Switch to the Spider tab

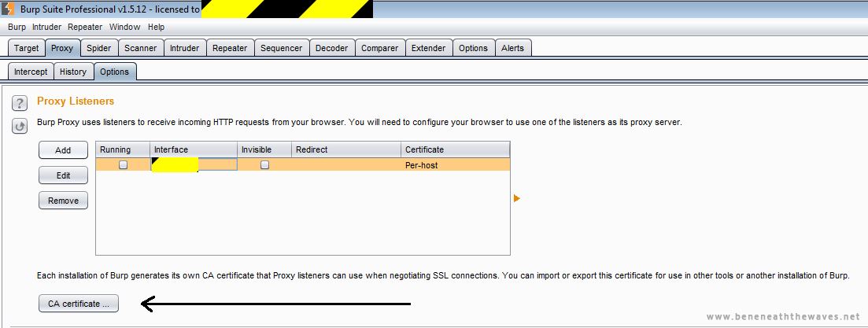click(98, 48)
